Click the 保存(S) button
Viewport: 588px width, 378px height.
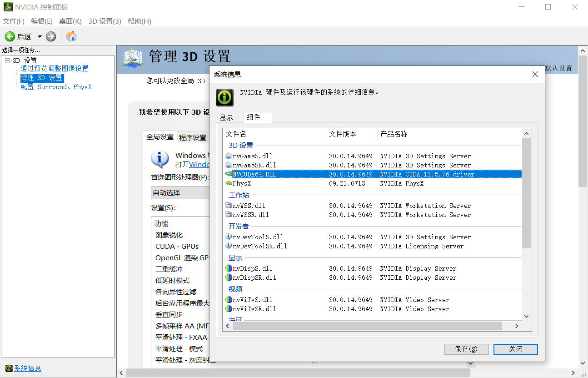(x=466, y=349)
